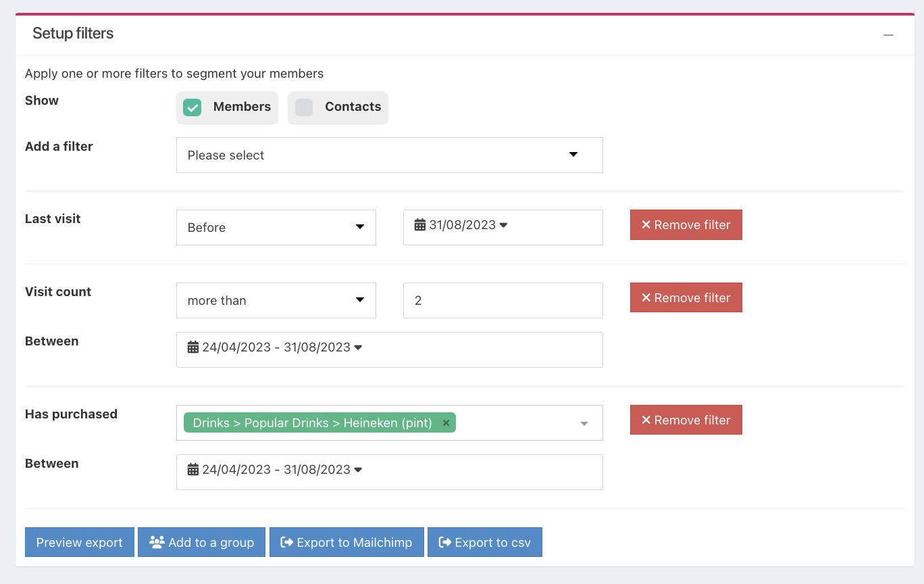This screenshot has width=924, height=584.
Task: Open the Visit count Between date range
Action: 390,350
